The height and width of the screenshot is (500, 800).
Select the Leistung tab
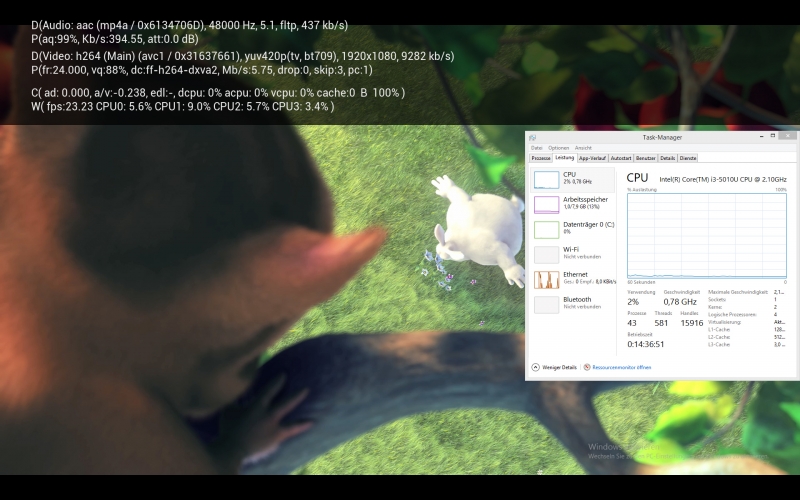click(x=564, y=158)
